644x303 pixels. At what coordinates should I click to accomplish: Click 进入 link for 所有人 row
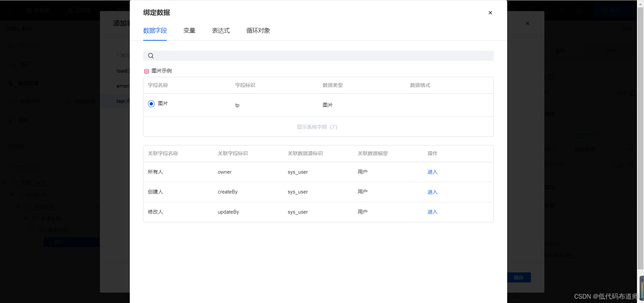pos(432,172)
